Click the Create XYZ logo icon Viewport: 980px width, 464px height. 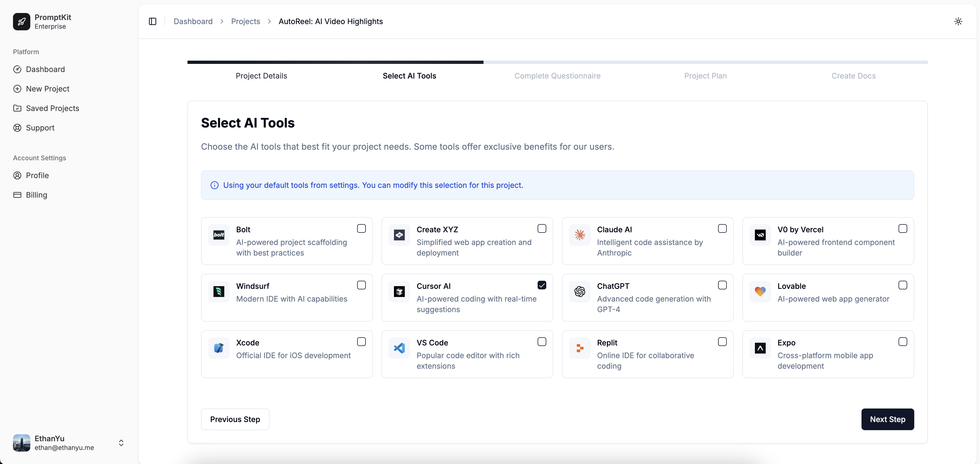[x=399, y=235]
